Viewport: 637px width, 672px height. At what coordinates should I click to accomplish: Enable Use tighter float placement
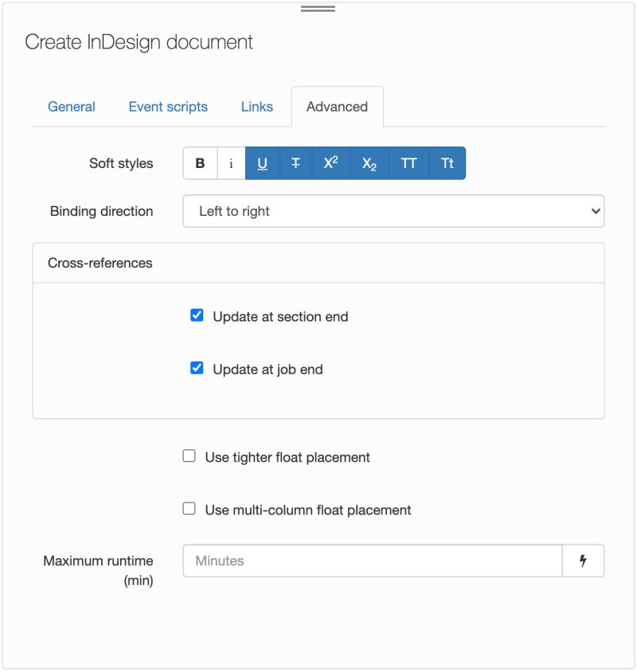coord(189,456)
